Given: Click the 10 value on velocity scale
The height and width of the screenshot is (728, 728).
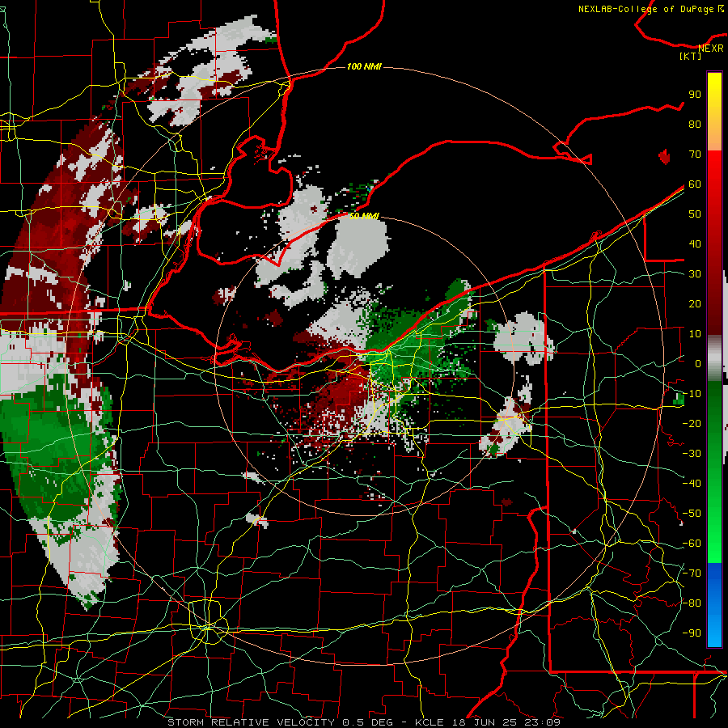Looking at the screenshot, I should point(695,334).
